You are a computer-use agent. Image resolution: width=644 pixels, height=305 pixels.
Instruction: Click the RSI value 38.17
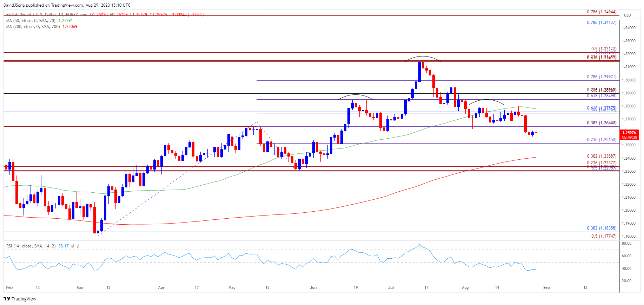[64, 246]
